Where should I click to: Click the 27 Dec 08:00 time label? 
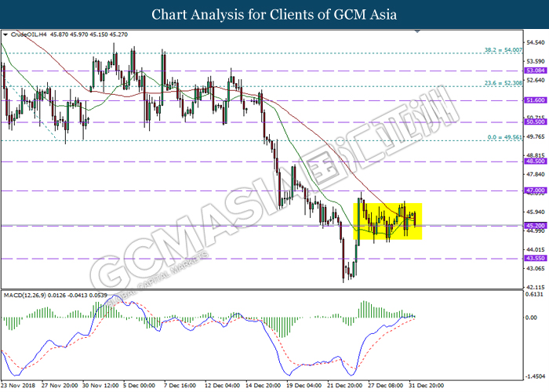click(386, 386)
